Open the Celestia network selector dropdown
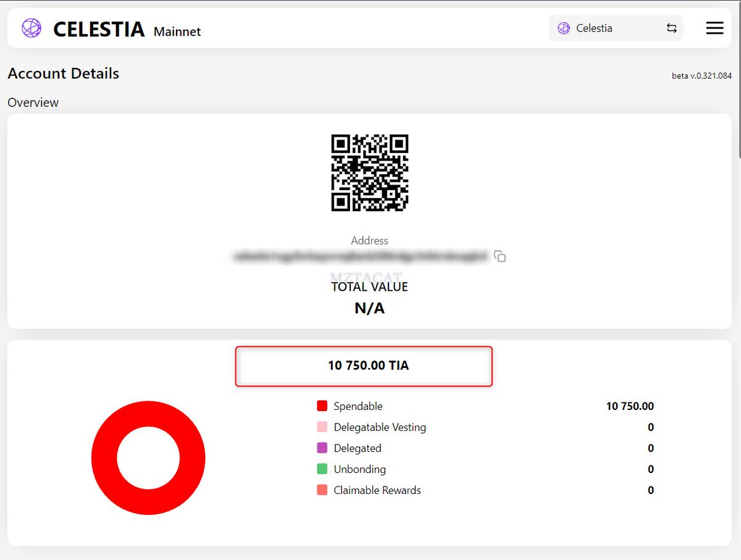 [616, 28]
